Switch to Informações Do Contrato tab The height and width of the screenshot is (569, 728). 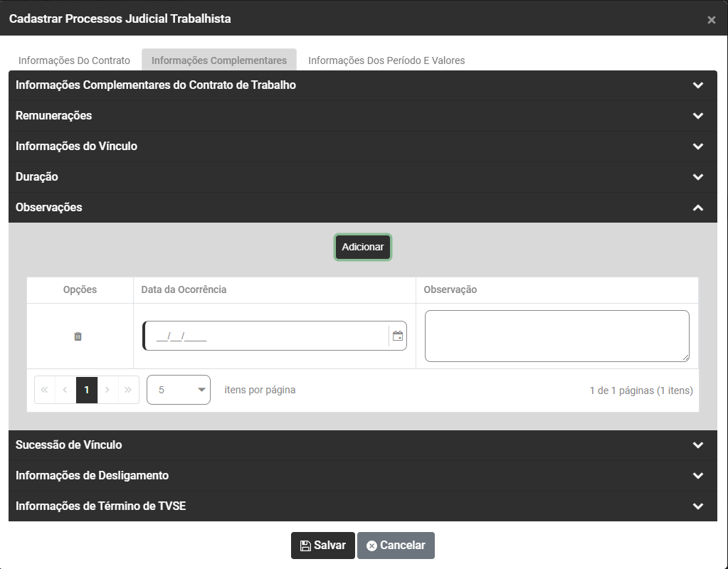74,60
